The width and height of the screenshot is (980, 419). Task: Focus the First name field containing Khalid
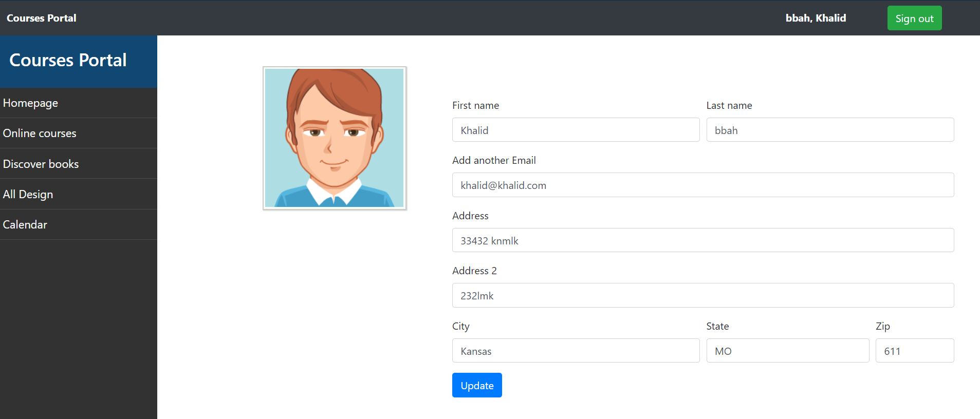(576, 130)
